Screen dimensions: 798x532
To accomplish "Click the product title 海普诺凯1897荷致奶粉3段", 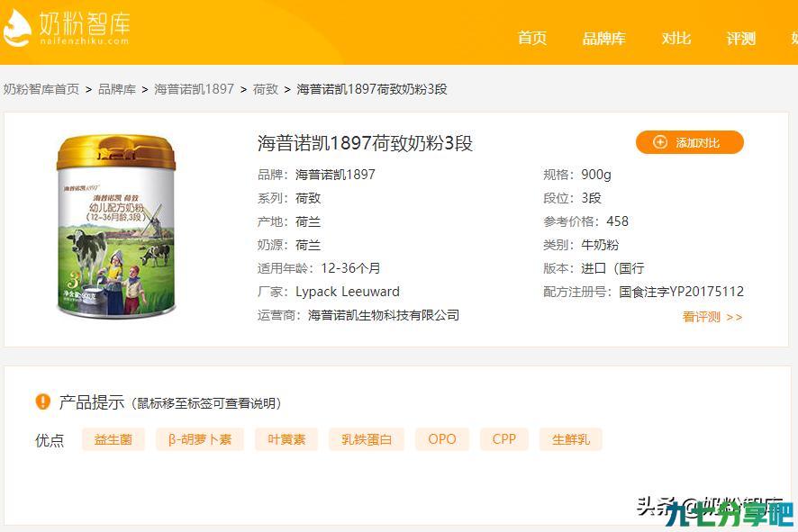I will [365, 143].
